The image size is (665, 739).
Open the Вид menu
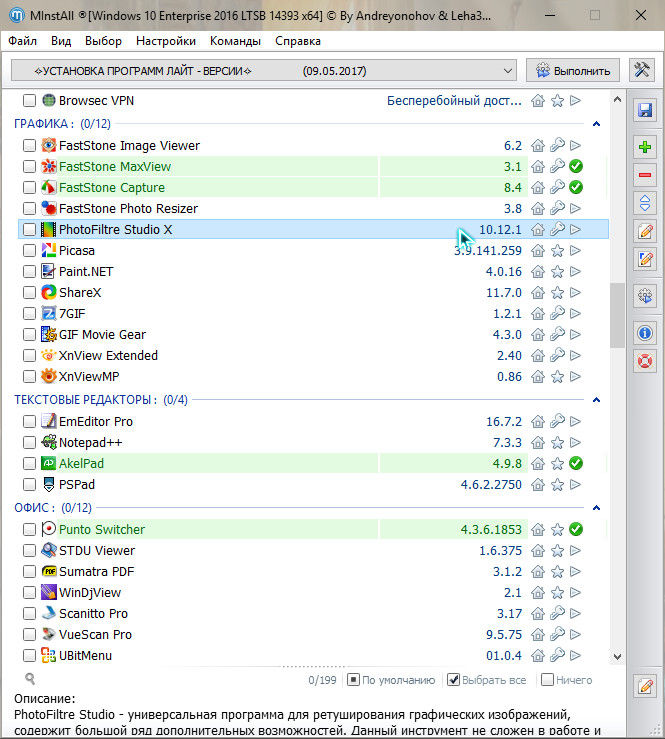(x=61, y=41)
